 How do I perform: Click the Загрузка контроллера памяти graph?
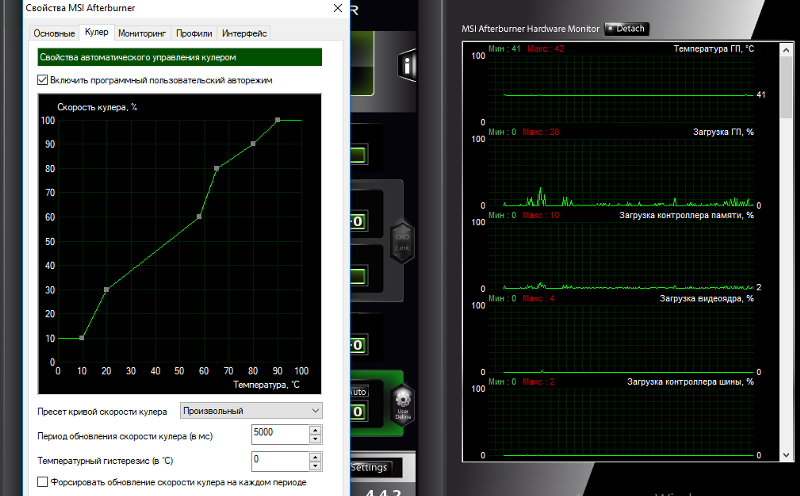click(621, 256)
